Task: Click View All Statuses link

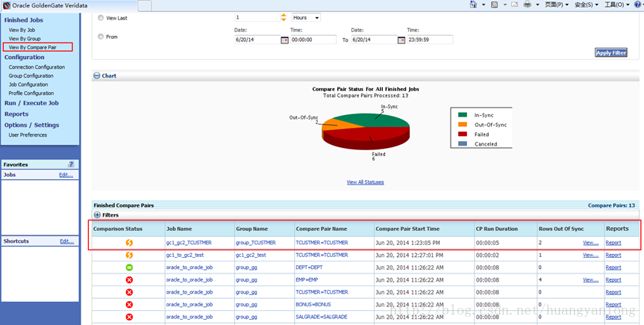Action: coord(365,182)
